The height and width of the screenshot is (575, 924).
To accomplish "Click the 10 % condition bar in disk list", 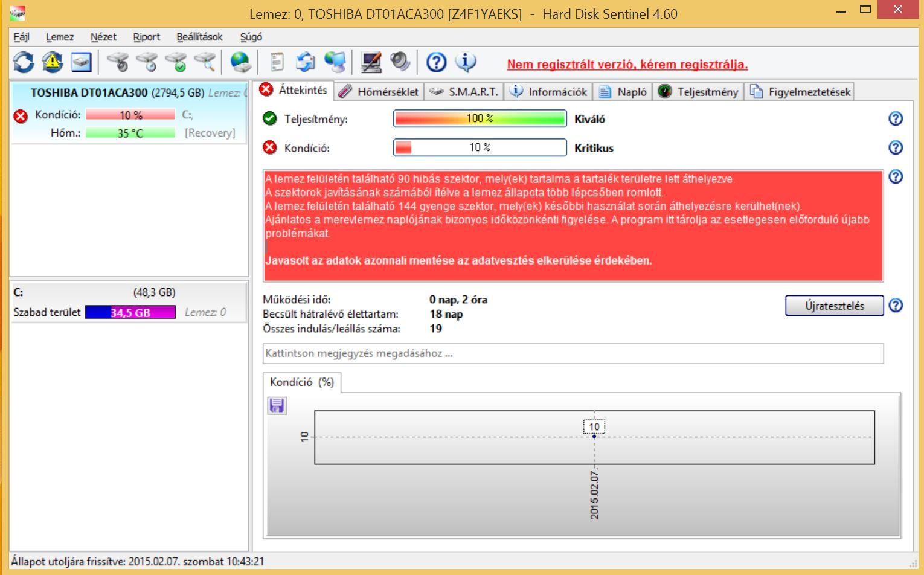I will coord(130,115).
